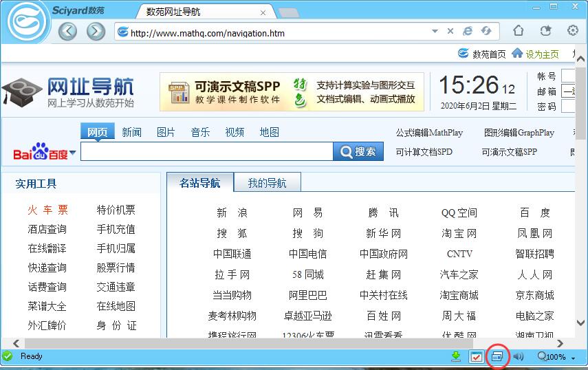Open 图形编辑GraphPlay link
Image resolution: width=588 pixels, height=370 pixels.
point(519,133)
